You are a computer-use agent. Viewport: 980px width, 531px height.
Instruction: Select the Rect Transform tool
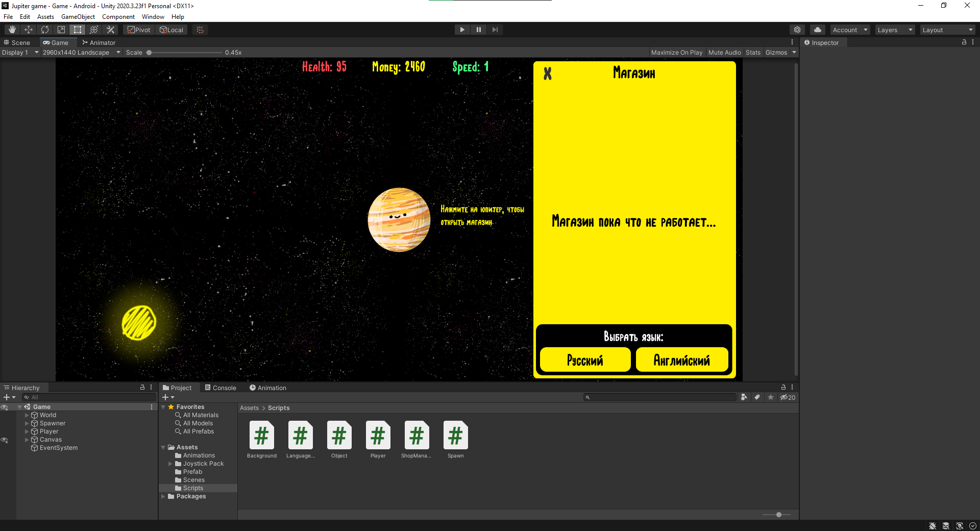coord(78,30)
